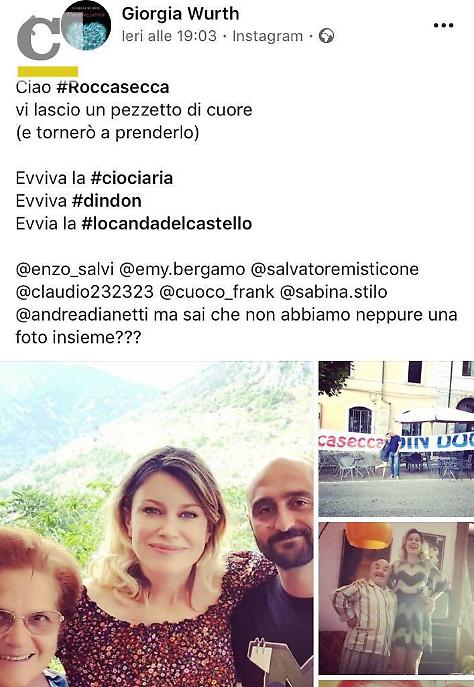The image size is (474, 687).
Task: Click the yellow bar under the logo
Action: click(48, 71)
